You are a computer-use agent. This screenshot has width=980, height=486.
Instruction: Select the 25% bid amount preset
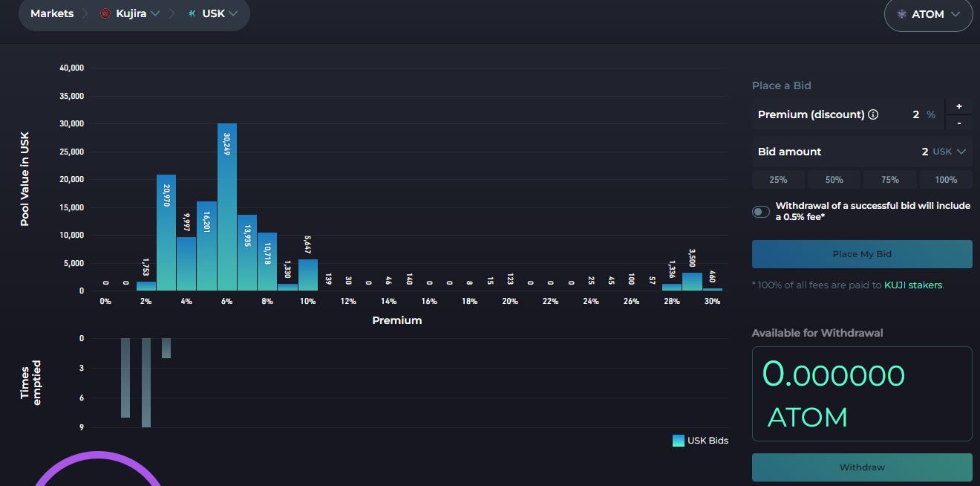pyautogui.click(x=778, y=179)
